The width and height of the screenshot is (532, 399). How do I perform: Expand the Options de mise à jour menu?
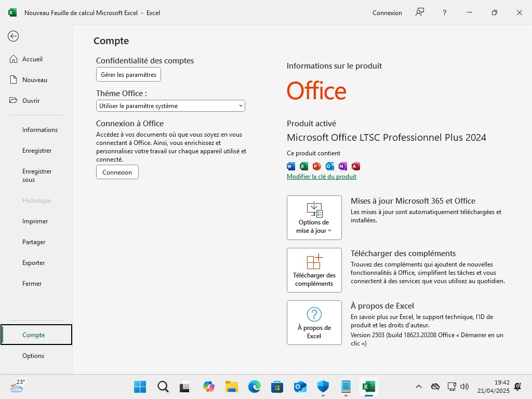pyautogui.click(x=314, y=218)
